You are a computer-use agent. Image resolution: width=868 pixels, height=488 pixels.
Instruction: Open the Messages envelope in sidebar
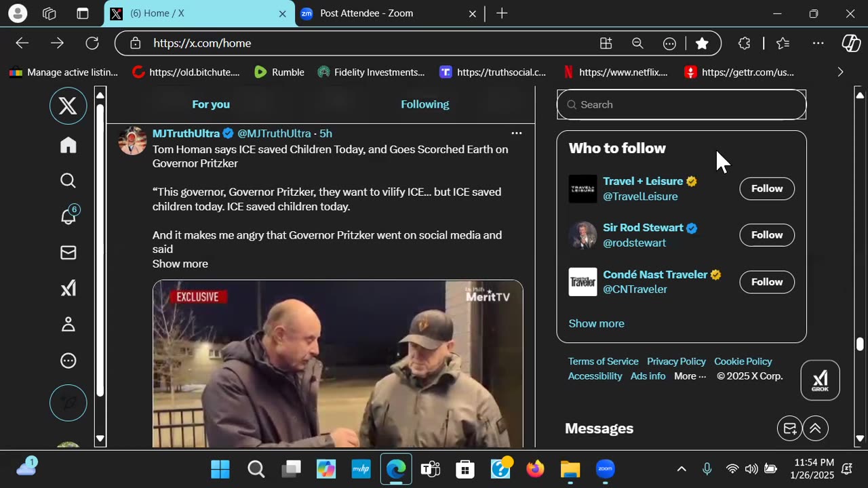[68, 253]
